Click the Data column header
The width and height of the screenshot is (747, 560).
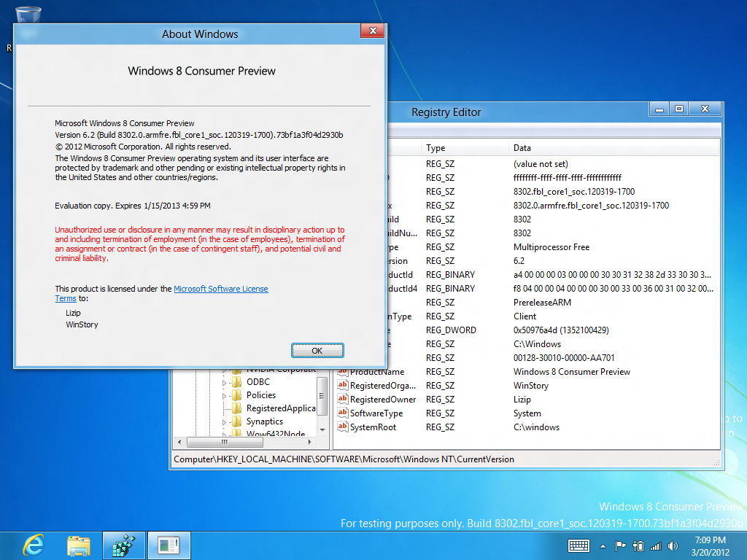(x=522, y=148)
